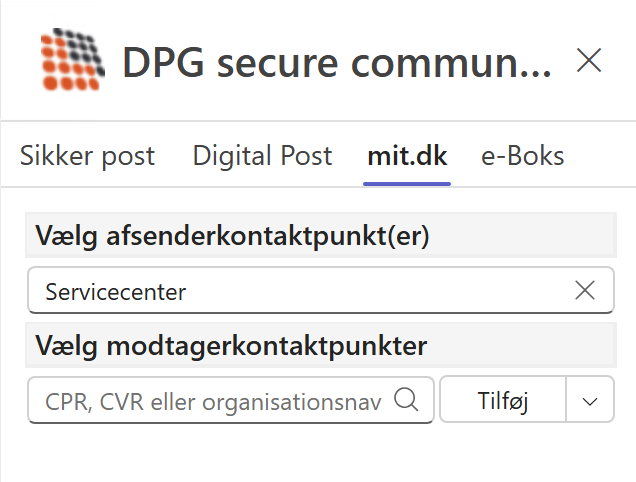Clear the Servicecenter sender selection
636x482 pixels.
586,291
